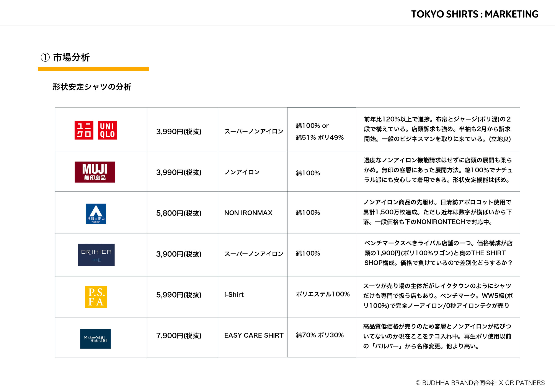The width and height of the screenshot is (555, 392).
Task: Click the red UNIQLO katakana logo
Action: click(x=84, y=130)
